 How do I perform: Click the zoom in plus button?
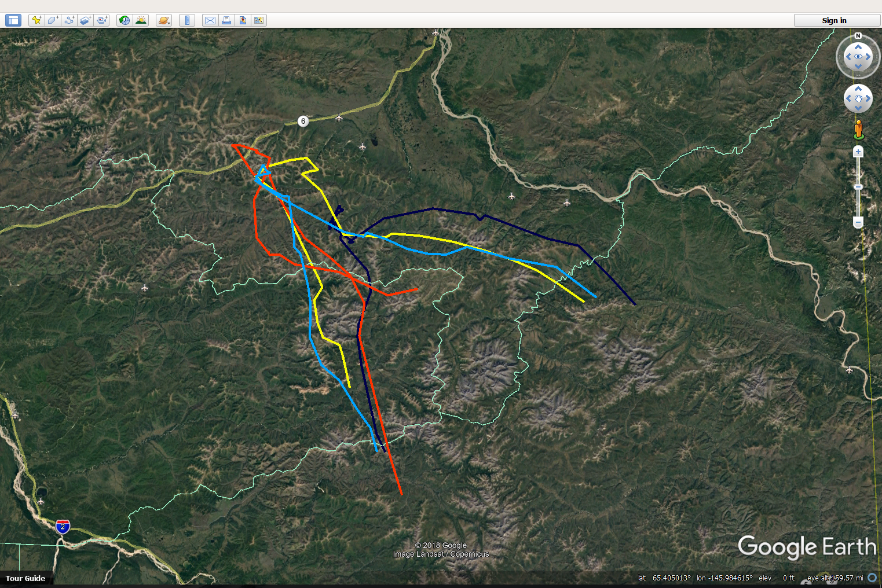pos(858,152)
